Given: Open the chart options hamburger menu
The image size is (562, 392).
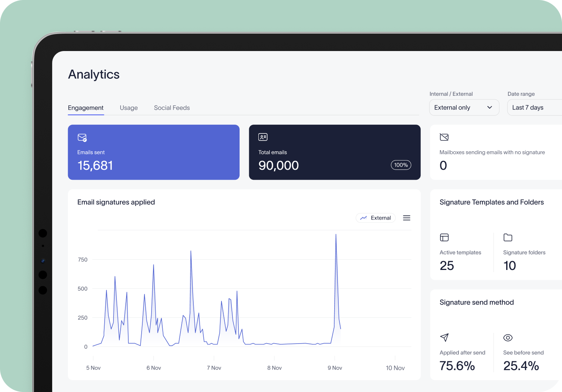Looking at the screenshot, I should pos(406,218).
